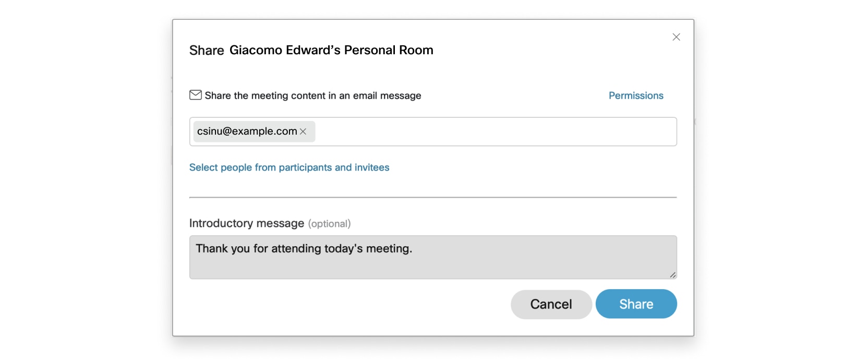This screenshot has width=868, height=359.
Task: Remove the csinu@example.com recipient chip
Action: [303, 131]
